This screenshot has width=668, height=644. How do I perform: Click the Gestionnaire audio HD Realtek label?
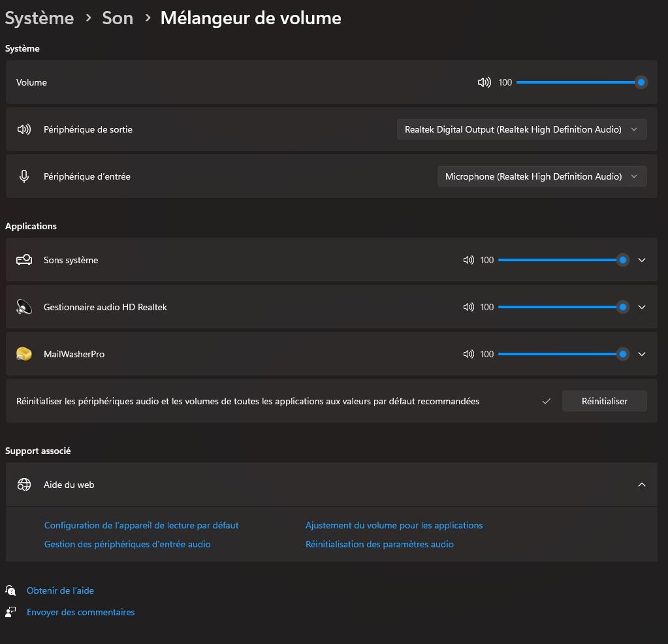(105, 307)
